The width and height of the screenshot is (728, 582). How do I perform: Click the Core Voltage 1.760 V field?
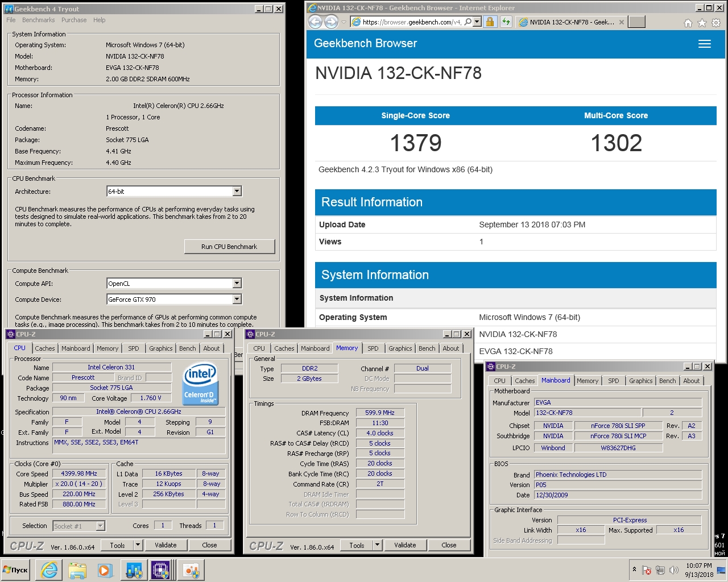[151, 398]
